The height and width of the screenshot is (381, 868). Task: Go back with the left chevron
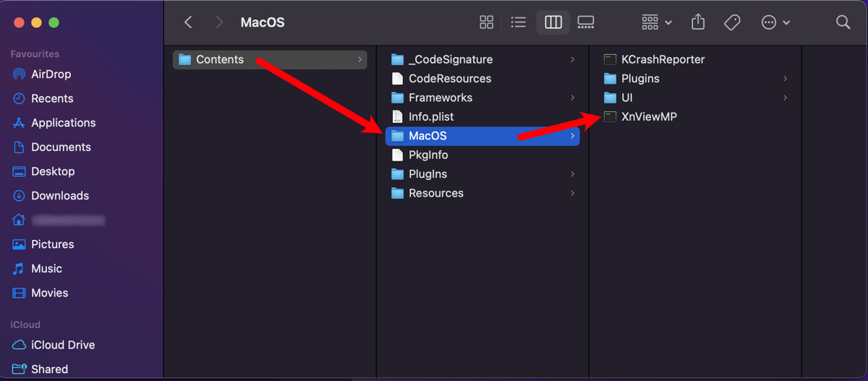[x=188, y=22]
